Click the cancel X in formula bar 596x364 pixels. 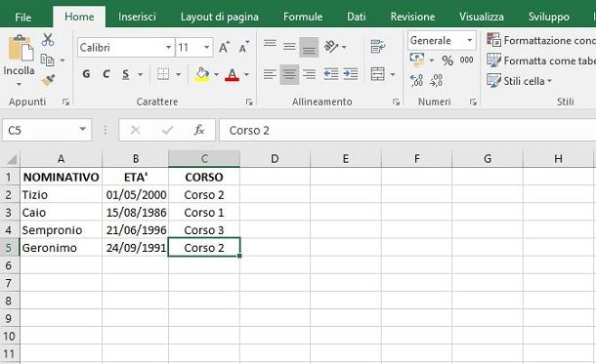135,131
